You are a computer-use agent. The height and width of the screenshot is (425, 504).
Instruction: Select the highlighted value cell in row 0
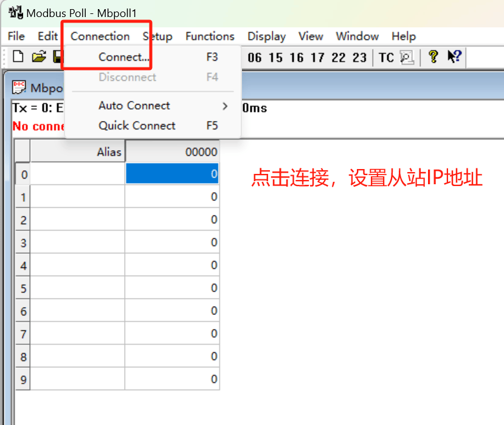click(x=172, y=174)
